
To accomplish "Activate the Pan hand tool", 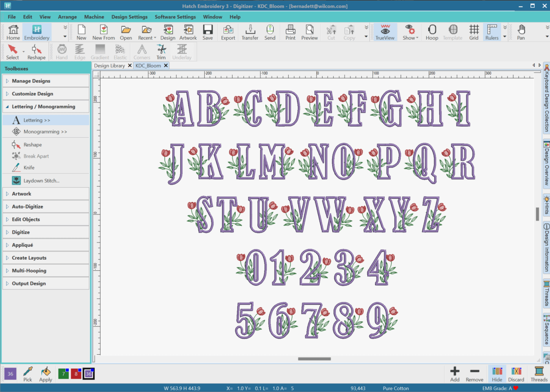I will click(521, 32).
